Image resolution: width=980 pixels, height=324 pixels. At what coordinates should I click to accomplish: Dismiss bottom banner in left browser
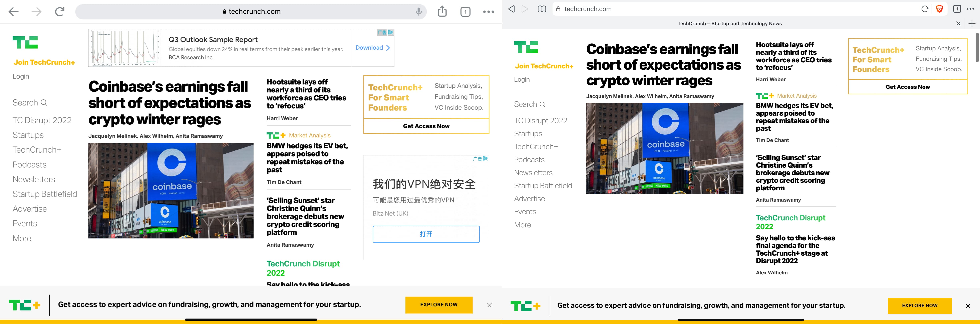489,305
